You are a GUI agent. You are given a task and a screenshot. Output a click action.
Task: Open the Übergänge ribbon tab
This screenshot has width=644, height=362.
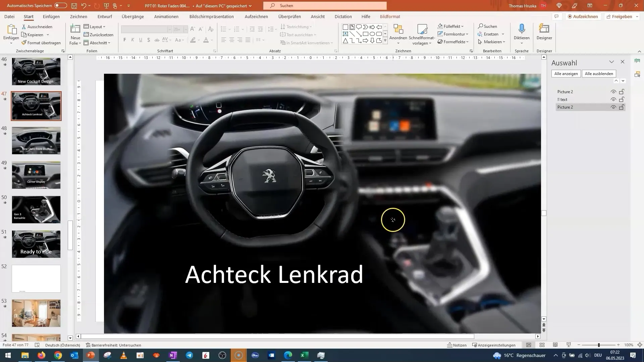133,16
